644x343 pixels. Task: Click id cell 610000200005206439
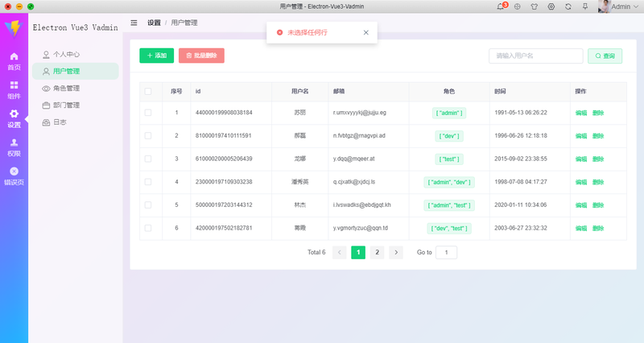pyautogui.click(x=224, y=159)
